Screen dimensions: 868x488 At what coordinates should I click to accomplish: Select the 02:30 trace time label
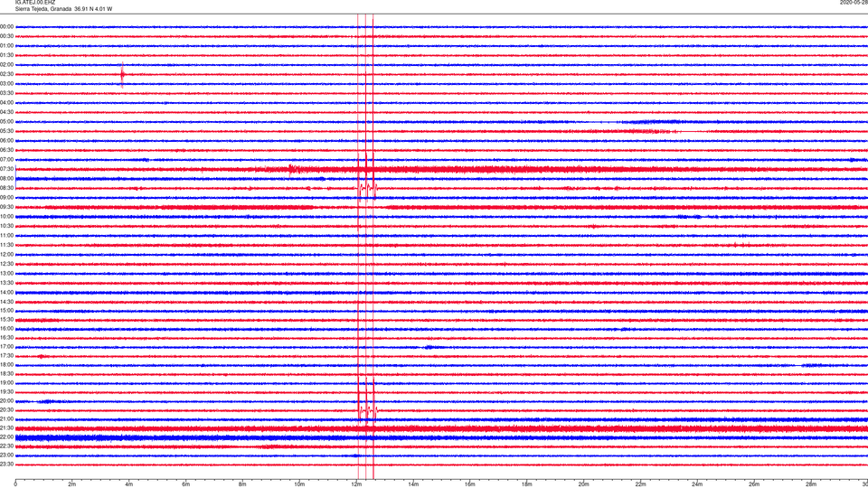[6, 74]
